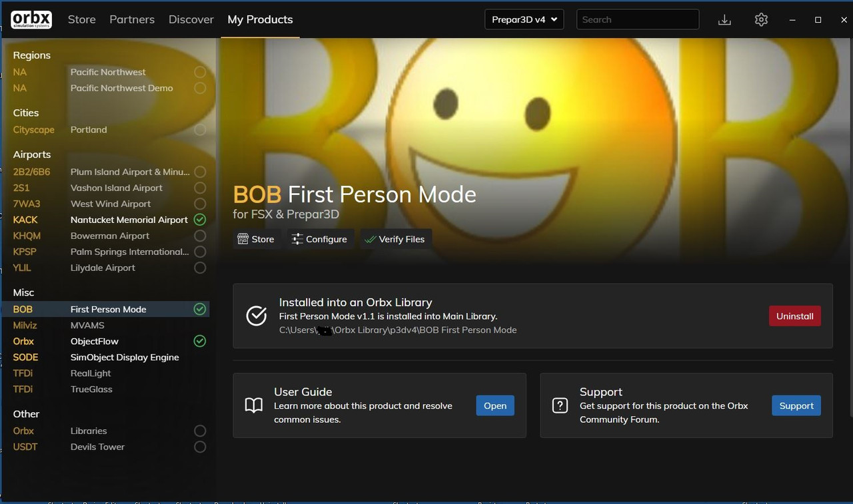This screenshot has height=504, width=853.
Task: Toggle the West Wind Airport install circle
Action: pos(200,204)
